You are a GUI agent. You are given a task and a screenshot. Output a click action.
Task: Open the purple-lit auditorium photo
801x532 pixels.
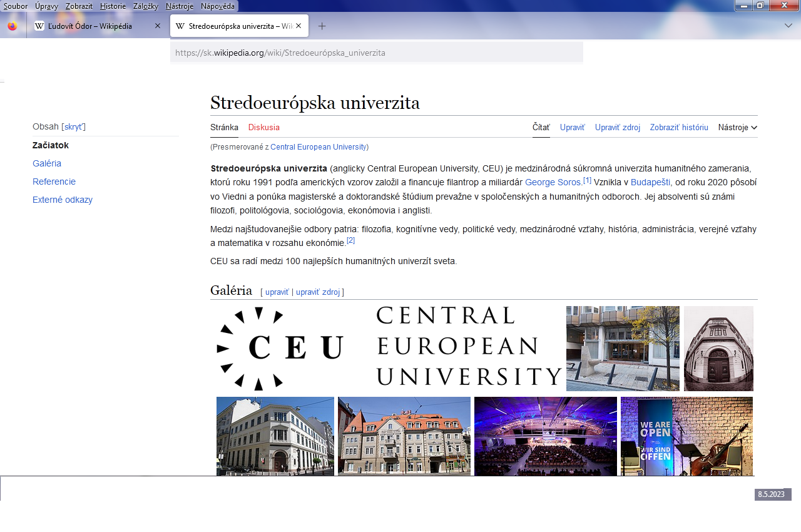pos(546,436)
